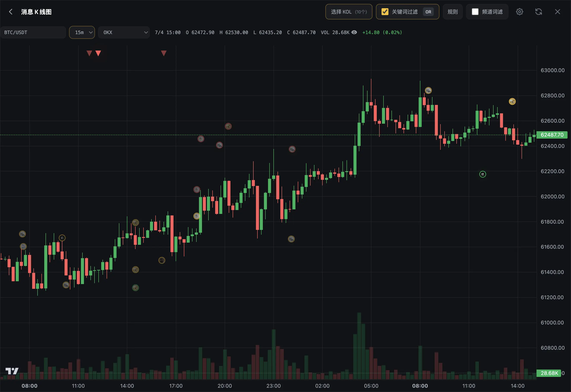Click the TradingView logo on the chart

coord(12,371)
